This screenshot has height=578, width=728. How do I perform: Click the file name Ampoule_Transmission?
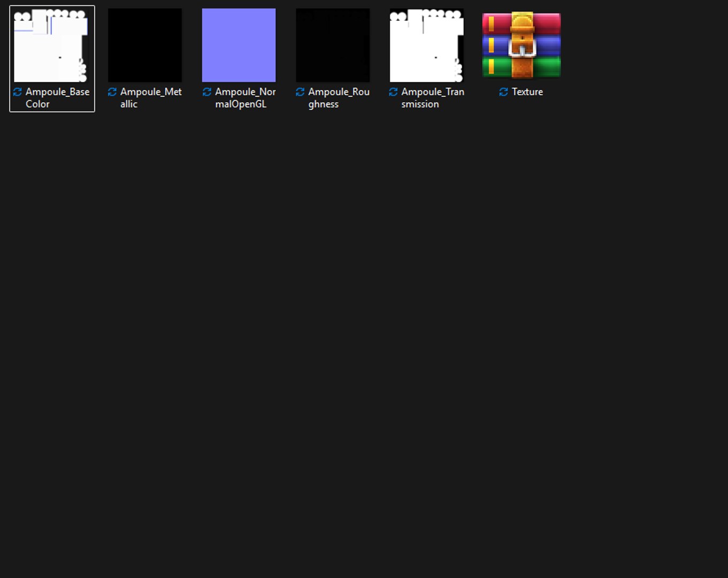pyautogui.click(x=433, y=98)
